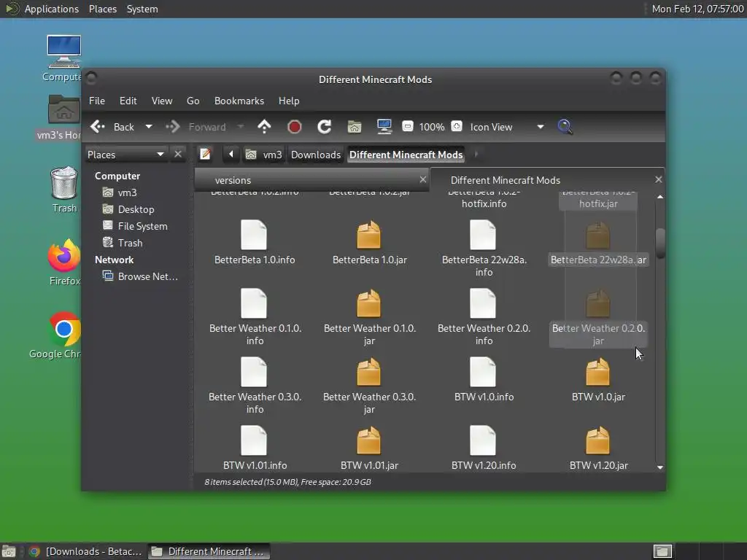Select Better Weather 0.2.0.jar package icon
Viewport: 747px width, 560px height.
coord(598,303)
